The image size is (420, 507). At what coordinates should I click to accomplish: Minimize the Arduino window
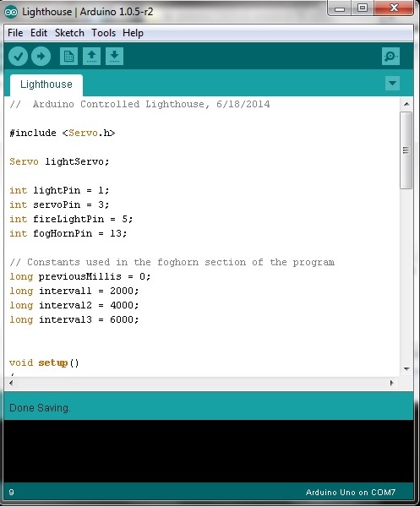[340, 8]
